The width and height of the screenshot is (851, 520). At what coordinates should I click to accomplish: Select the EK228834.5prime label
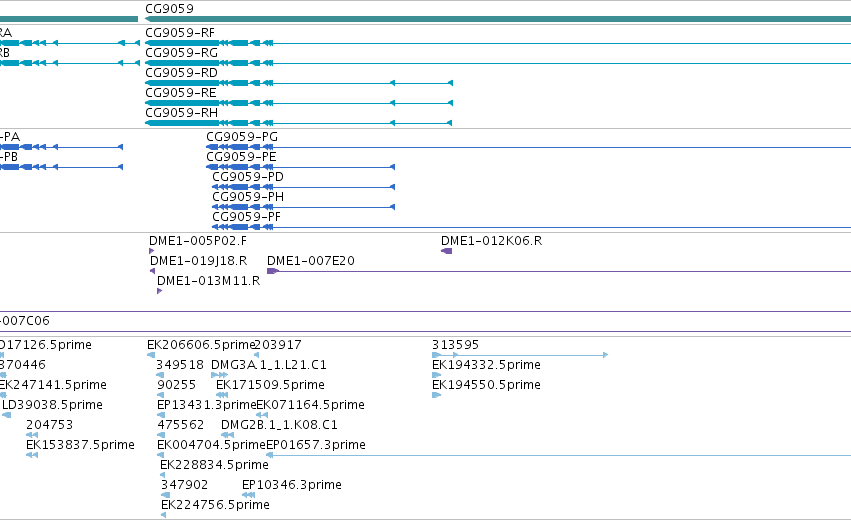tap(214, 465)
